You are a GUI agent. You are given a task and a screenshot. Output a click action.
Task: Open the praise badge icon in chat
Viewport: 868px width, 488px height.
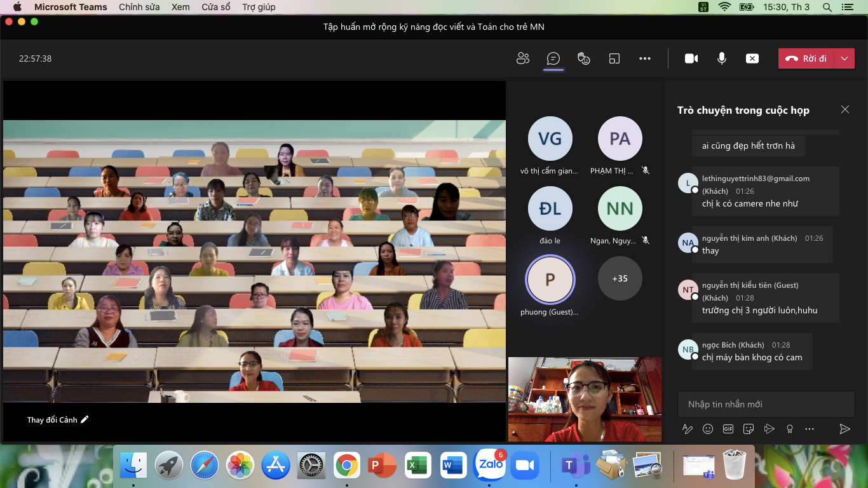[789, 429]
